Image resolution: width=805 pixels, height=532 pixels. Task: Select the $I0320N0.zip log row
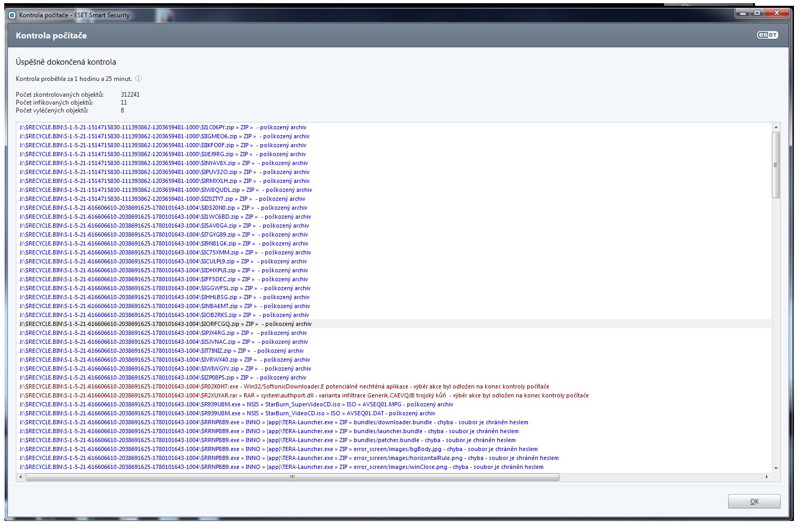pos(395,208)
